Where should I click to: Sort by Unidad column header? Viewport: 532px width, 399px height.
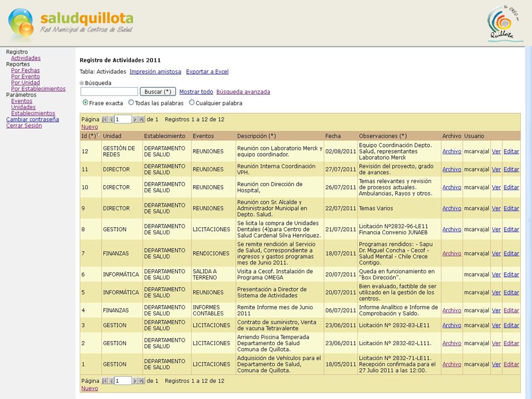[112, 136]
